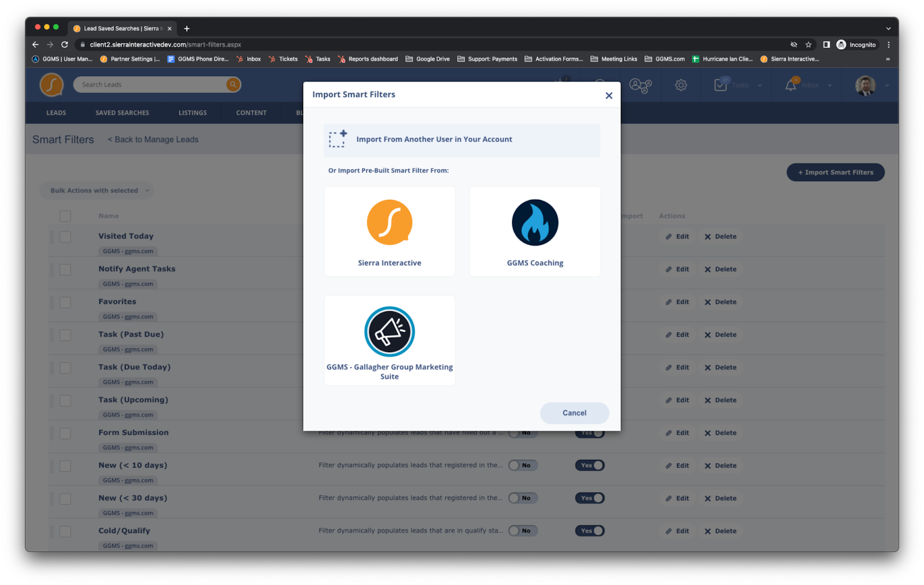Delete the Notify Agent Tasks filter

pos(721,269)
